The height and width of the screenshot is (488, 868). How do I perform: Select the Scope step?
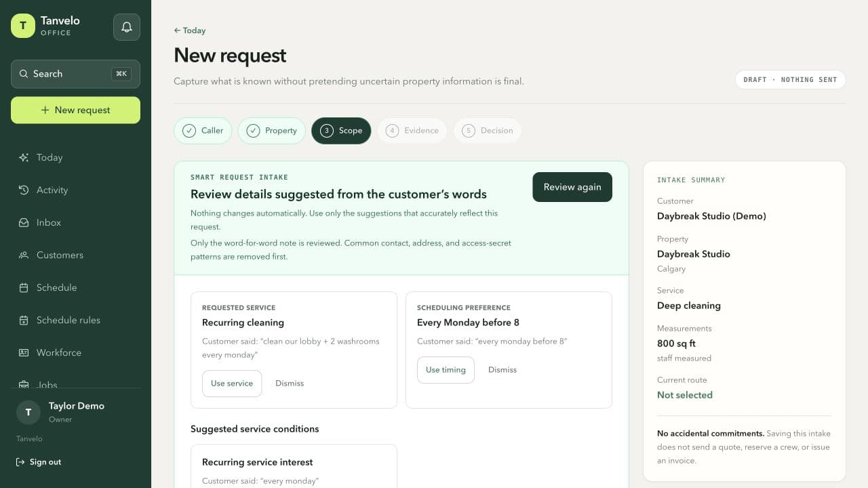(x=341, y=131)
